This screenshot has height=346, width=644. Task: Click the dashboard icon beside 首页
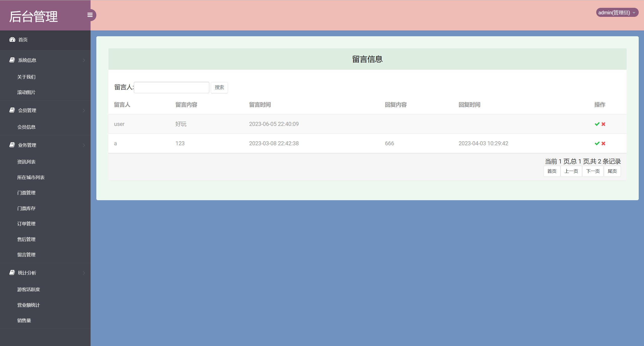coord(12,40)
